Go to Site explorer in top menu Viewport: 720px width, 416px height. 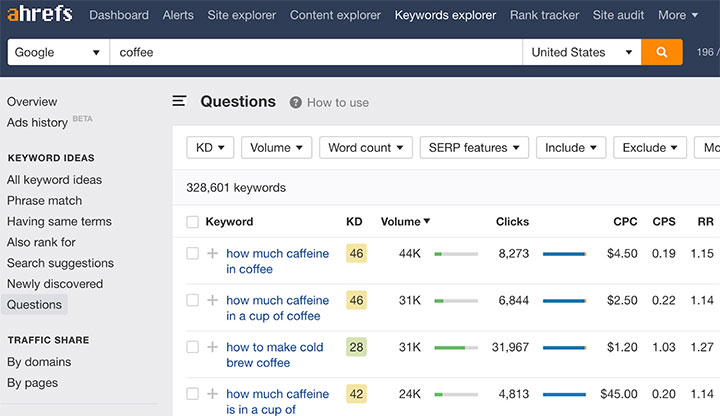coord(242,15)
